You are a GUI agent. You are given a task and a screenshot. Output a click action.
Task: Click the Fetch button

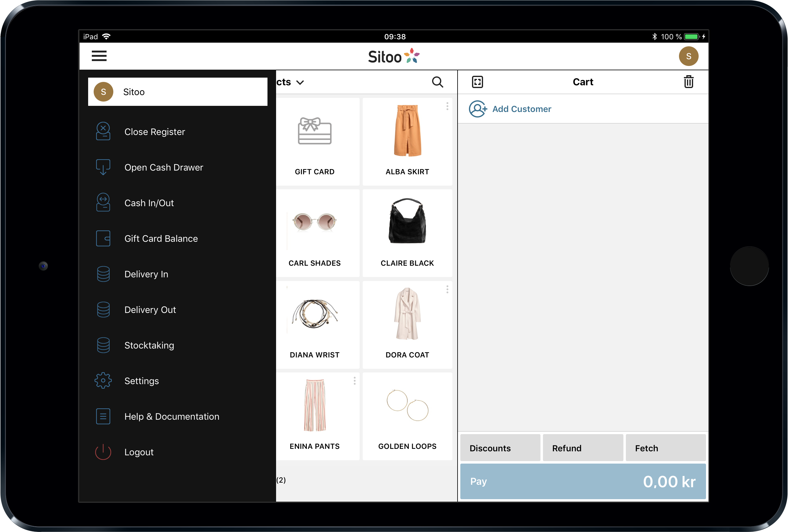tap(665, 448)
